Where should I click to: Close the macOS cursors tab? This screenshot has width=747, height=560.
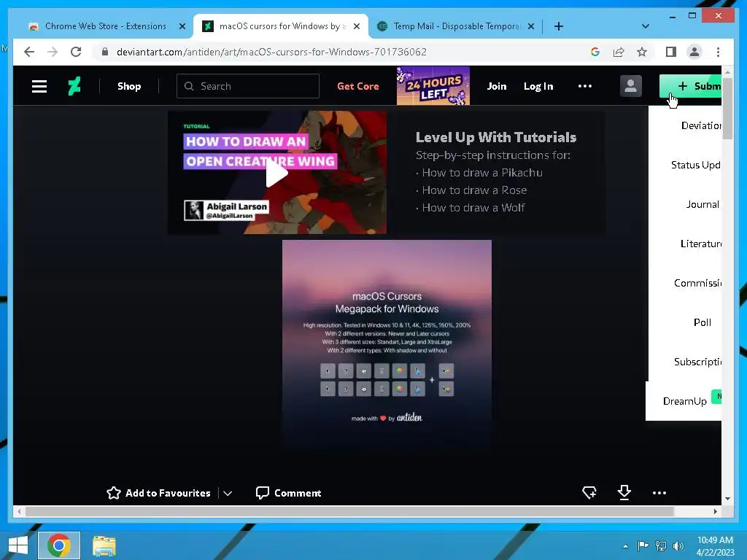(x=356, y=27)
